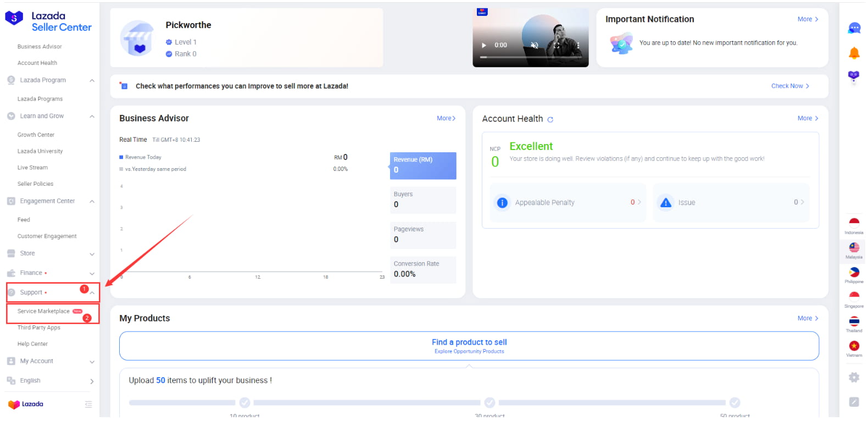Click the important notification illustration icon

click(621, 43)
